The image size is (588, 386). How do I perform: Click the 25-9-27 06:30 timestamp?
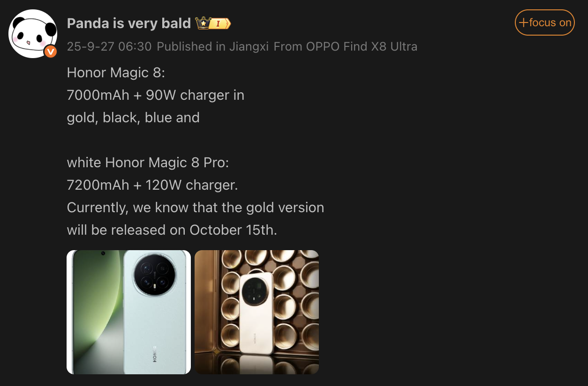[x=109, y=46]
